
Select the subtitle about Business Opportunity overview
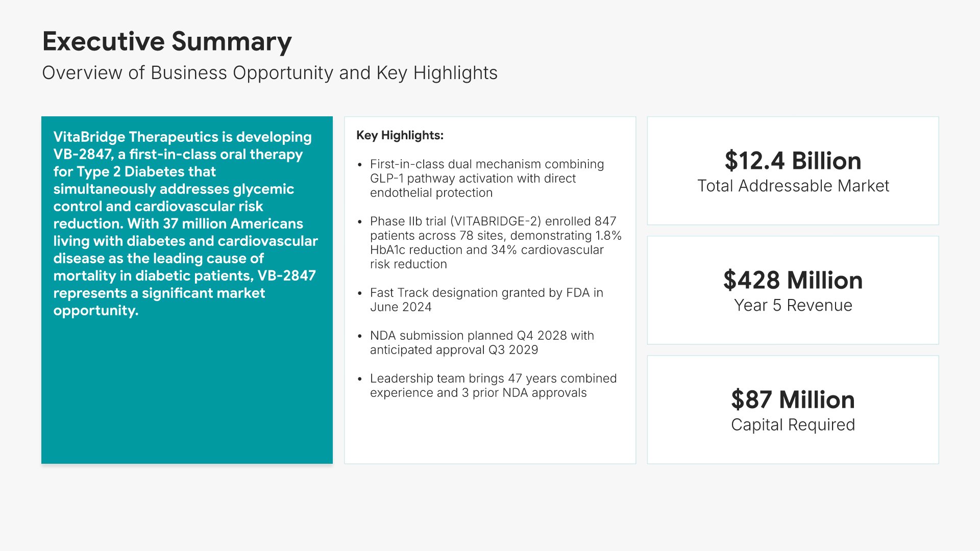click(x=269, y=73)
